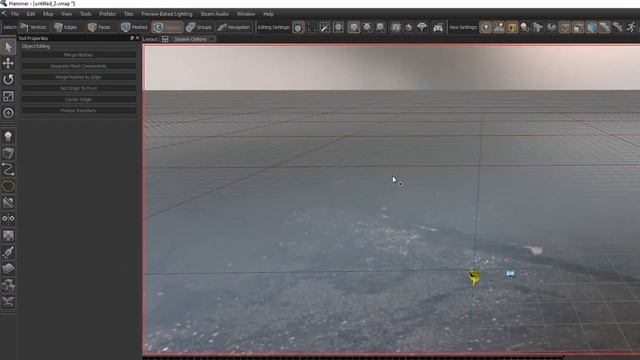Click the orange keyhole View Settings icon
Image resolution: width=640 pixels, height=360 pixels.
(512, 27)
